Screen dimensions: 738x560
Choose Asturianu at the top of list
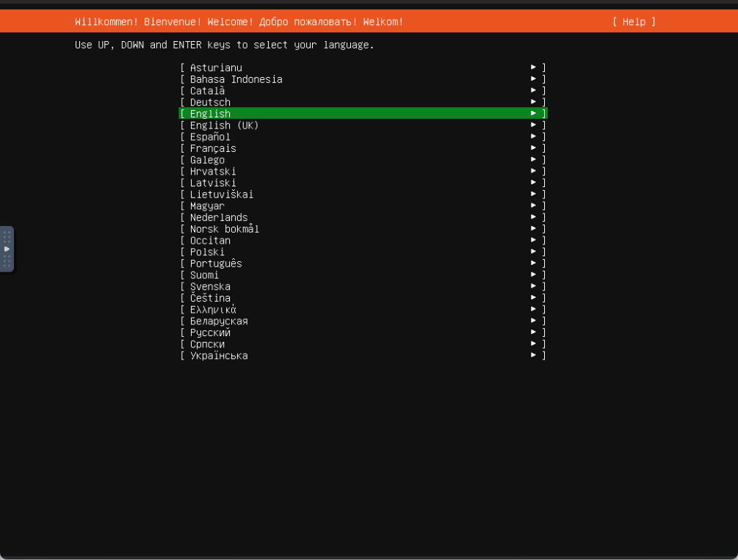pos(216,68)
